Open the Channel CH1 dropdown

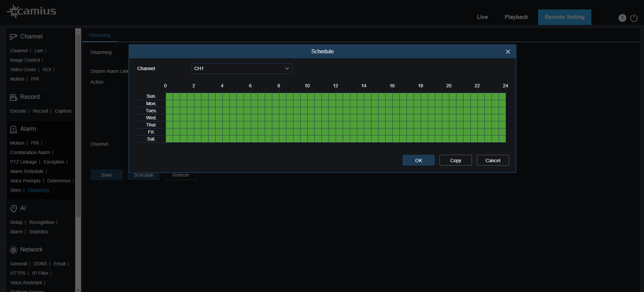pyautogui.click(x=242, y=68)
